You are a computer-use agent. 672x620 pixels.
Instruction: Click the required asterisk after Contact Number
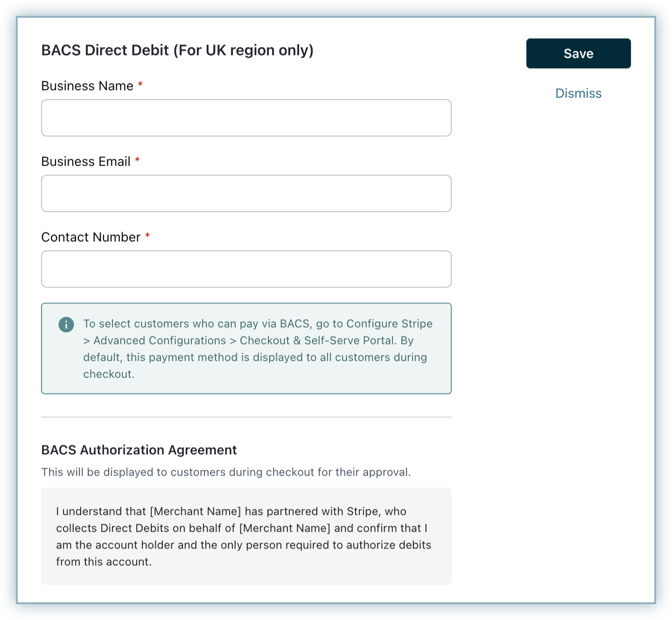[147, 236]
